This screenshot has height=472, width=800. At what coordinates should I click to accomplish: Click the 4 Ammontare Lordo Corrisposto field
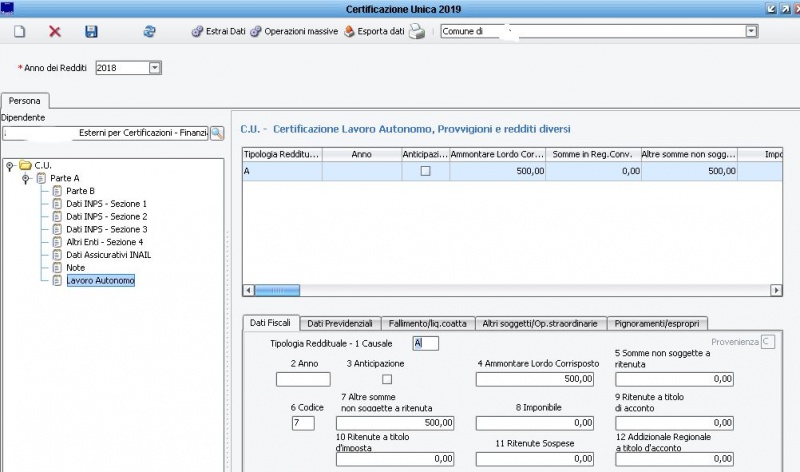pos(536,379)
